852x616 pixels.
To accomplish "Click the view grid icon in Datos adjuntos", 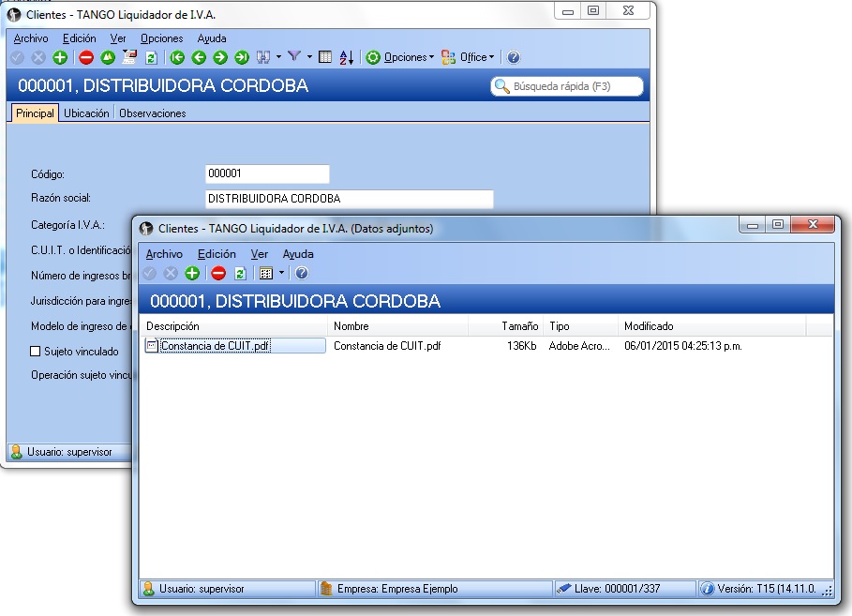I will click(x=265, y=274).
